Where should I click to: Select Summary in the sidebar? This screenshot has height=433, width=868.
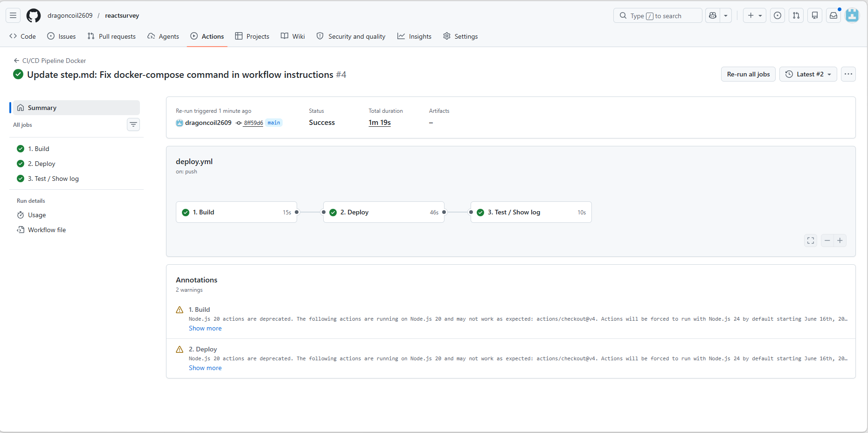point(76,108)
